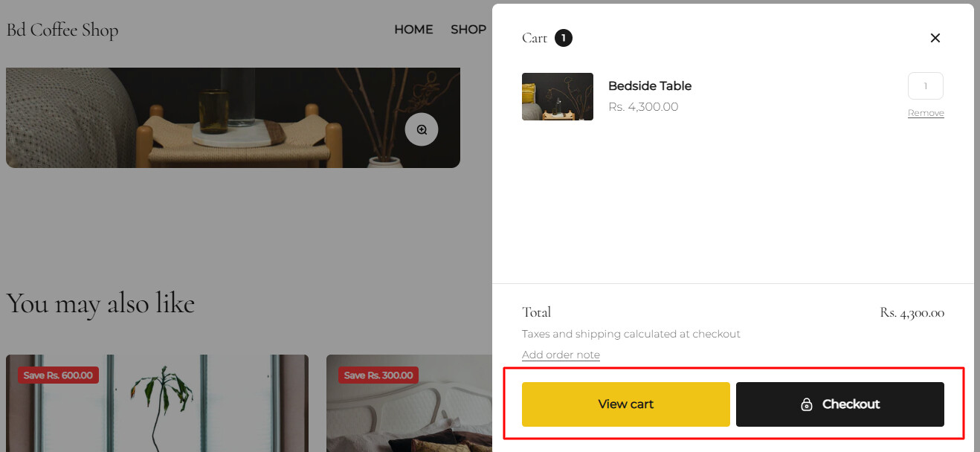
Task: Proceed with the Checkout button
Action: (840, 404)
